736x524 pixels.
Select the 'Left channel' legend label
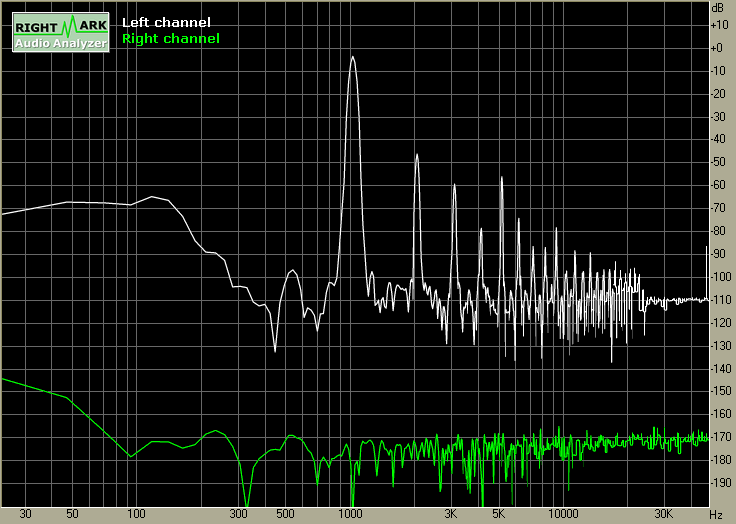[166, 23]
